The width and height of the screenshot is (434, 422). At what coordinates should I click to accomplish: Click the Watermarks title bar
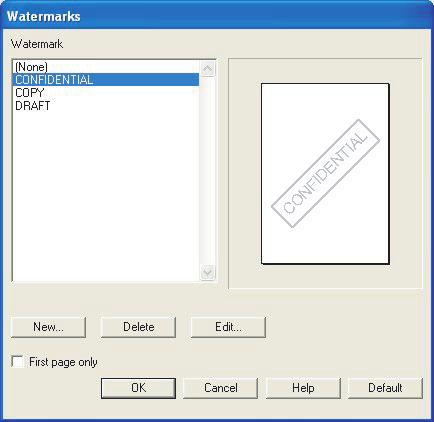coord(217,16)
